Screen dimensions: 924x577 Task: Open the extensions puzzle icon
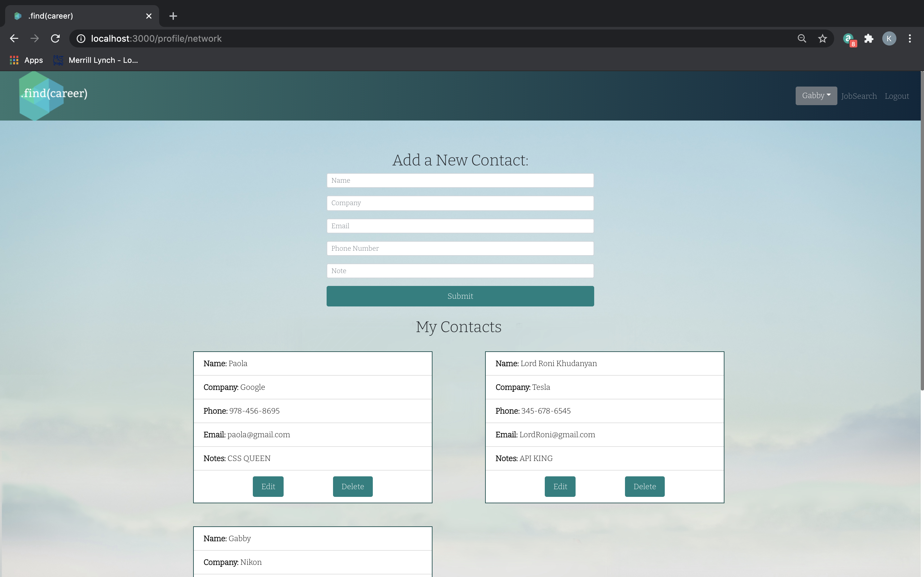[x=868, y=38]
